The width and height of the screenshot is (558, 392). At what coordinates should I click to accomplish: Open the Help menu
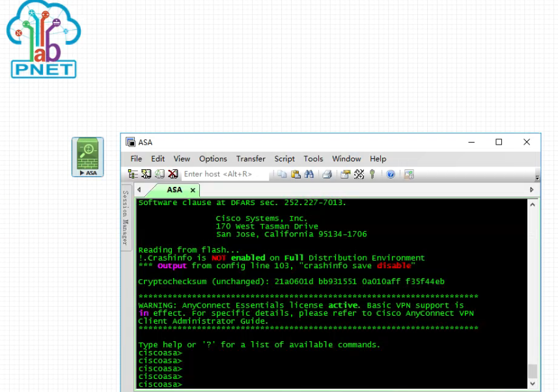click(x=378, y=159)
